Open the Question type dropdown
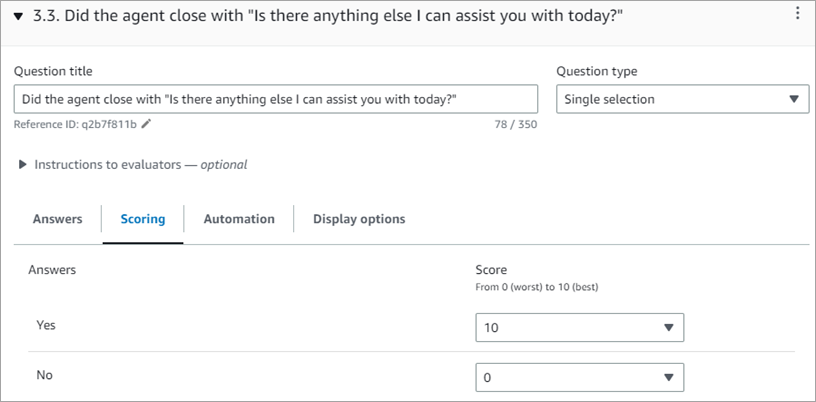This screenshot has height=402, width=816. click(682, 99)
